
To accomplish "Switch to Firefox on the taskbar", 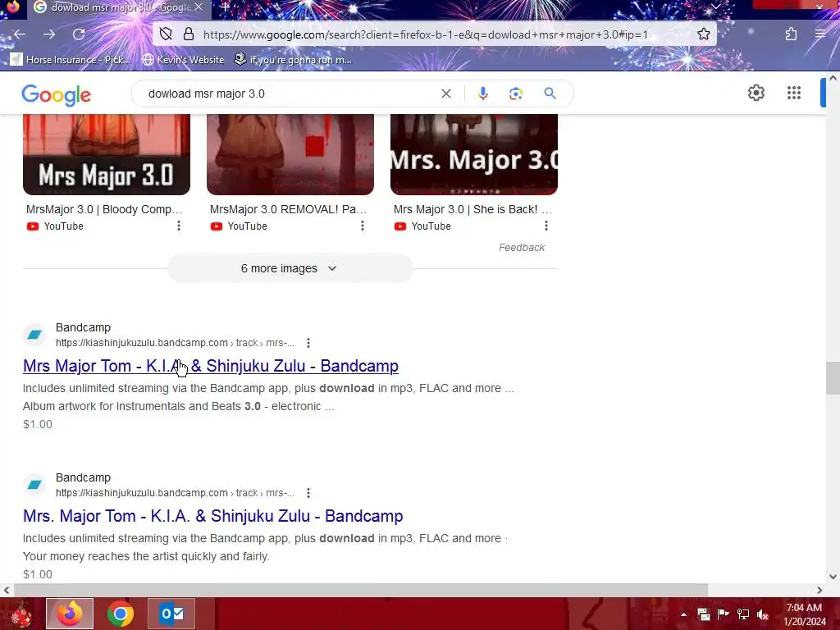I will pyautogui.click(x=70, y=614).
